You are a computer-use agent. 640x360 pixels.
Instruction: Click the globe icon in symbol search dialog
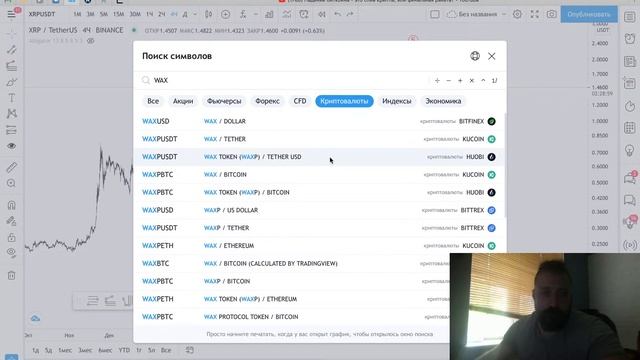475,56
